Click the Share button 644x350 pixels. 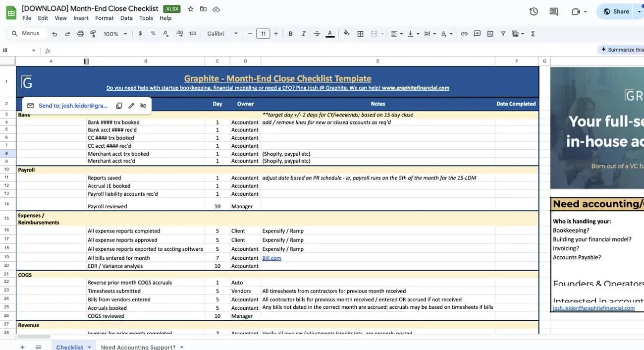point(615,11)
